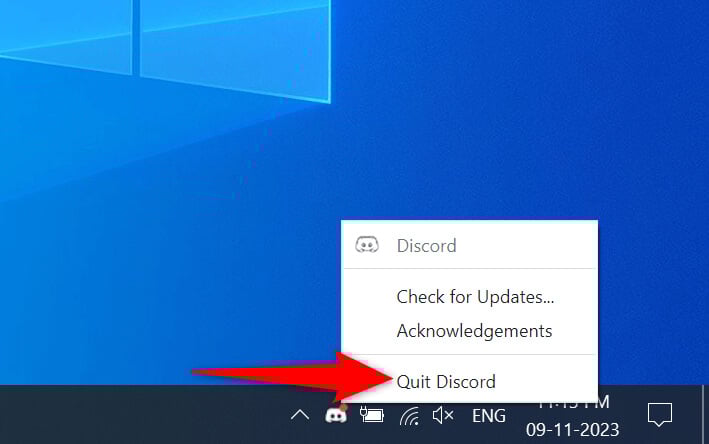Viewport: 709px width, 444px height.
Task: Click the muted volume speaker icon
Action: [x=443, y=415]
